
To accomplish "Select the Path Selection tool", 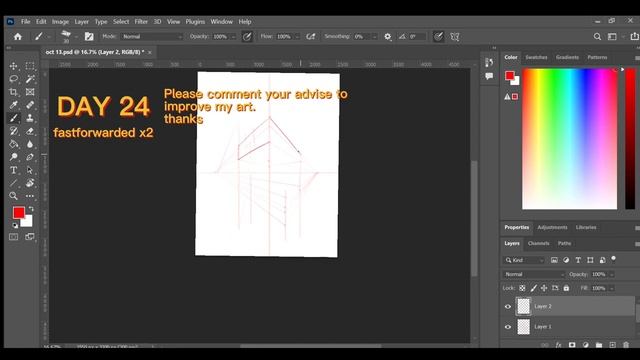I will click(x=30, y=170).
